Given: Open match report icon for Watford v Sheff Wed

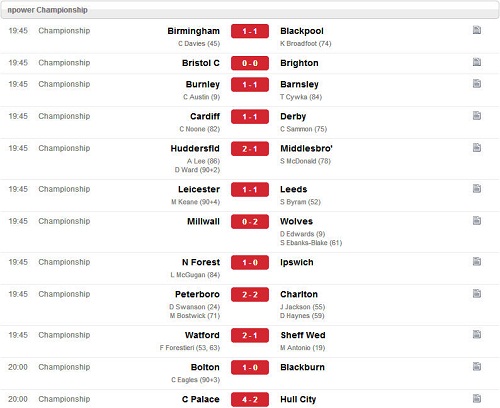Looking at the screenshot, I should 477,334.
